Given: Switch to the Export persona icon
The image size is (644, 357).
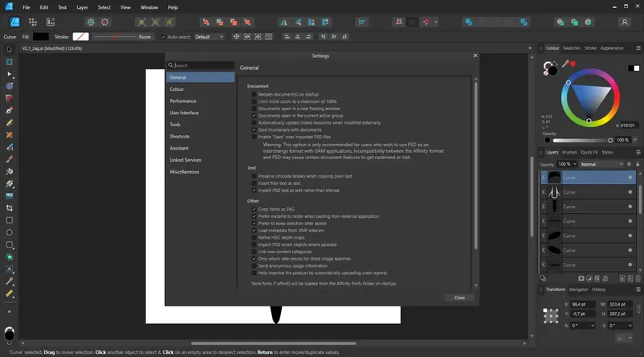Looking at the screenshot, I should pyautogui.click(x=50, y=23).
